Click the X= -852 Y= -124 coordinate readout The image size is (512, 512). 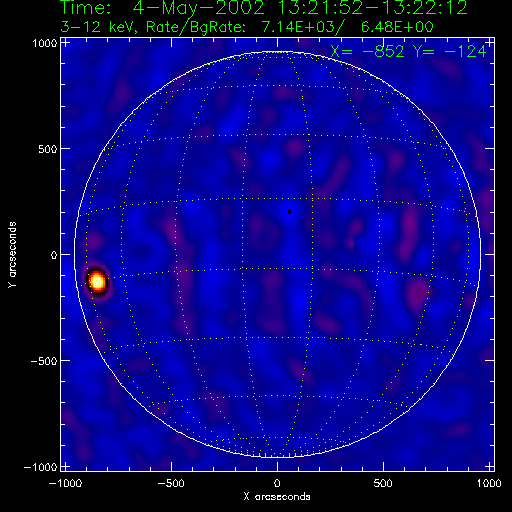pos(409,52)
